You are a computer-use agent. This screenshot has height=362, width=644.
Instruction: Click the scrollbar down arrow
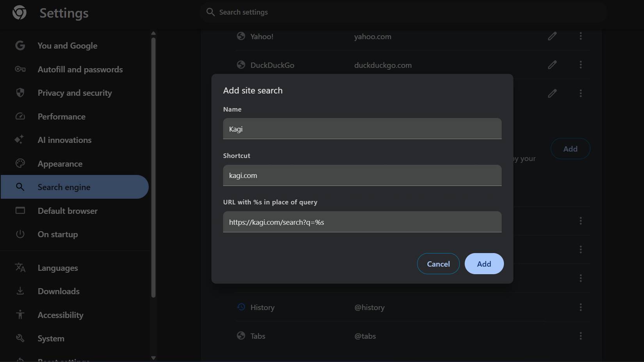pos(153,358)
